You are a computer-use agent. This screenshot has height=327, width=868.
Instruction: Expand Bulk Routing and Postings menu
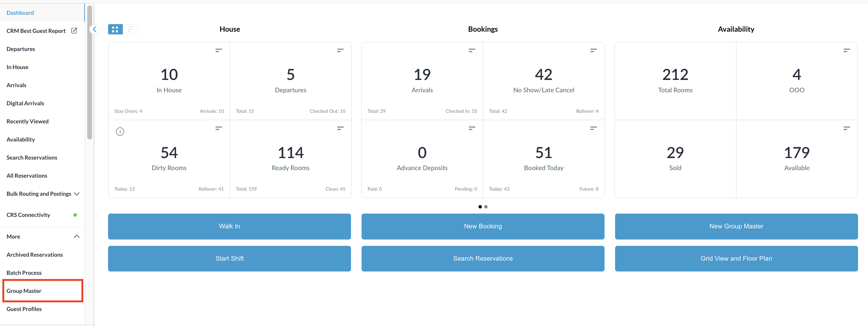[77, 194]
